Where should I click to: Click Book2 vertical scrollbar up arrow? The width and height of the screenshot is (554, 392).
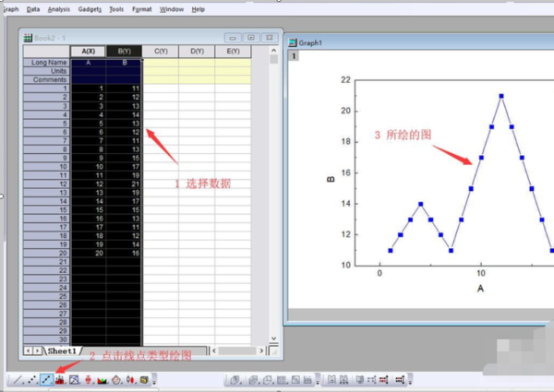274,51
